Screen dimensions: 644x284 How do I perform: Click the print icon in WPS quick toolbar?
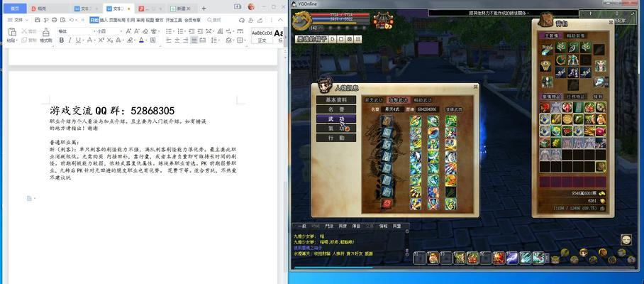point(54,20)
